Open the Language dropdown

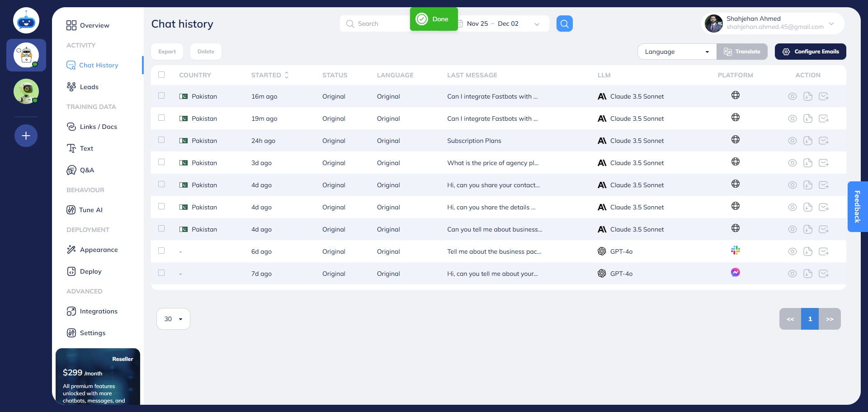point(676,52)
